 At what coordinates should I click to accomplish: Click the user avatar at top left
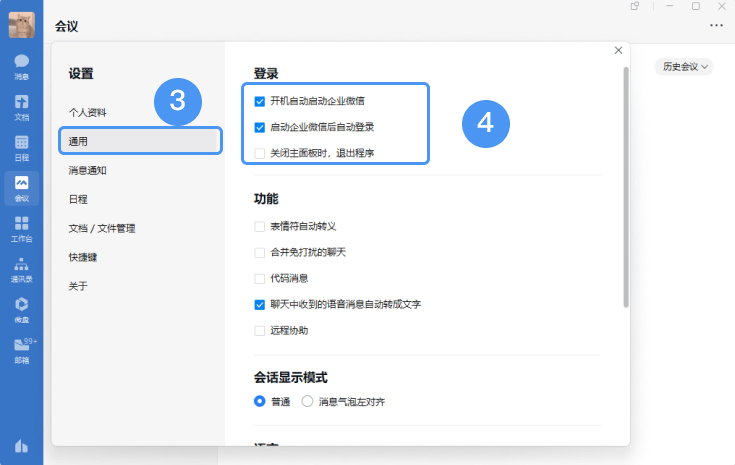(21, 22)
